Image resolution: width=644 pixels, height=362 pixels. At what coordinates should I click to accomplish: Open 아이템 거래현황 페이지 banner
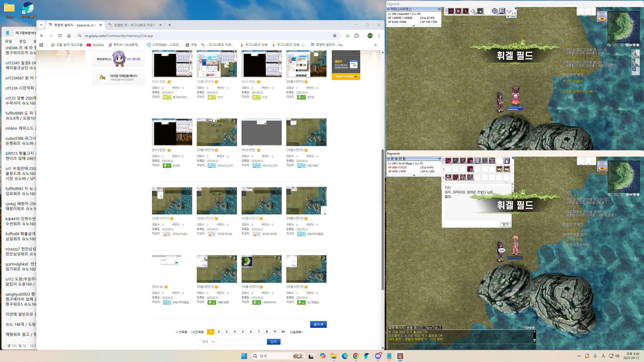118,77
